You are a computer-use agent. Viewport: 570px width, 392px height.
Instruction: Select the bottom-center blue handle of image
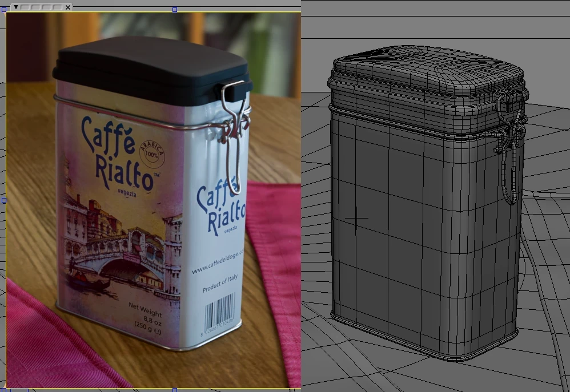[x=175, y=390]
